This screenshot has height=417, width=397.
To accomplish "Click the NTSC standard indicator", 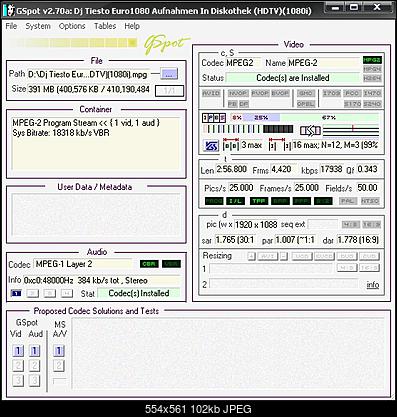I will point(370,201).
